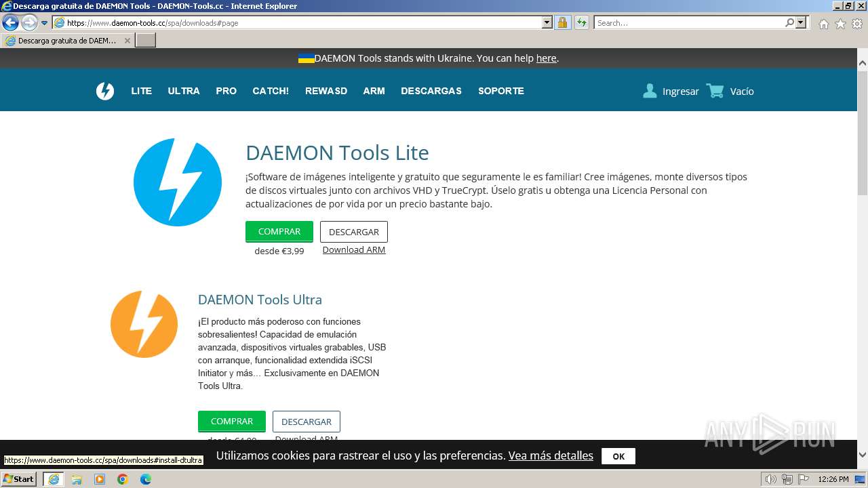Click the Action Center flag icon
Viewport: 868px width, 488px height.
[x=802, y=479]
